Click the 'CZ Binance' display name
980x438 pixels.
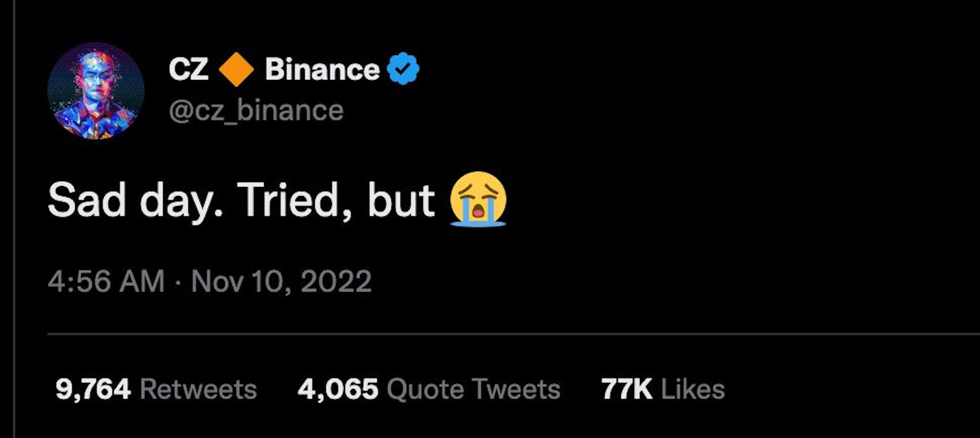tap(273, 69)
